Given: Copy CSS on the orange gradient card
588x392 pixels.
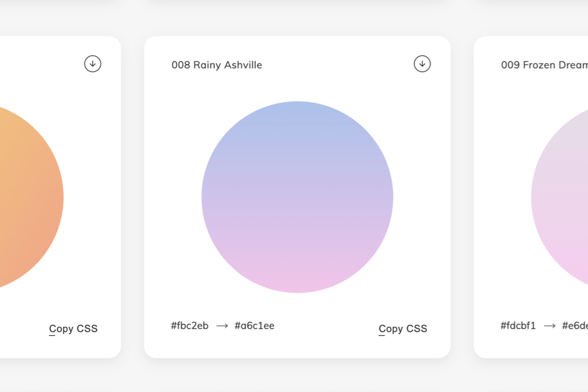Looking at the screenshot, I should pyautogui.click(x=73, y=329).
